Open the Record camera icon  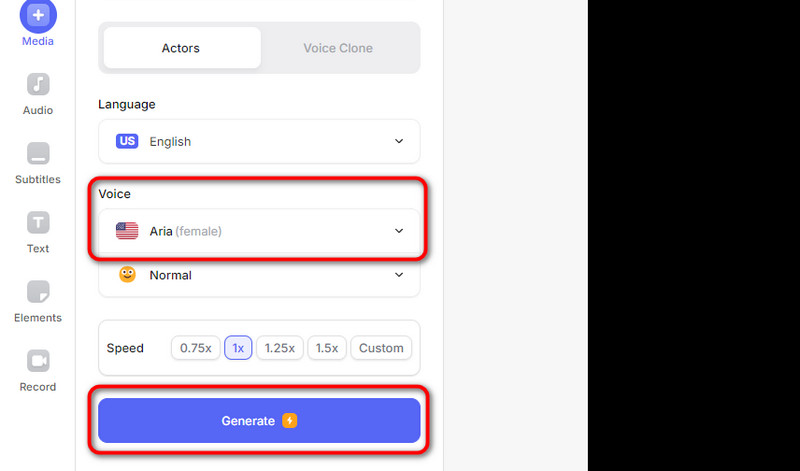click(38, 360)
